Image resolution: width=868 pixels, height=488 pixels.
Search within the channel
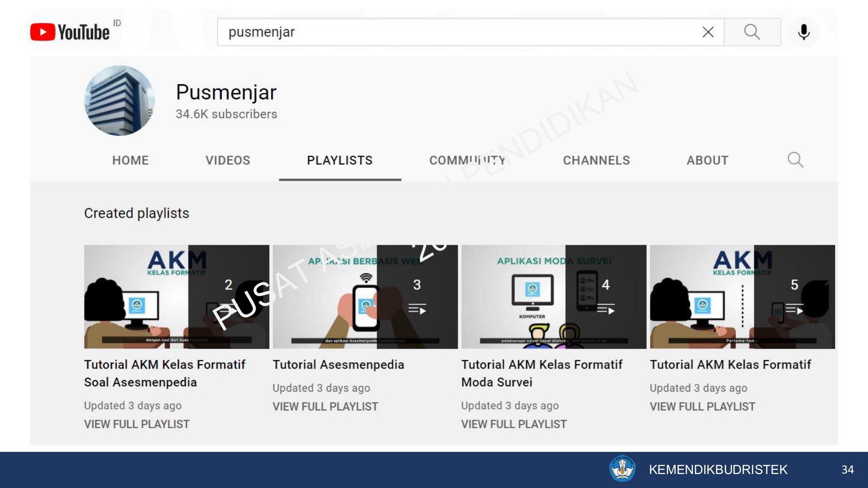pos(795,160)
